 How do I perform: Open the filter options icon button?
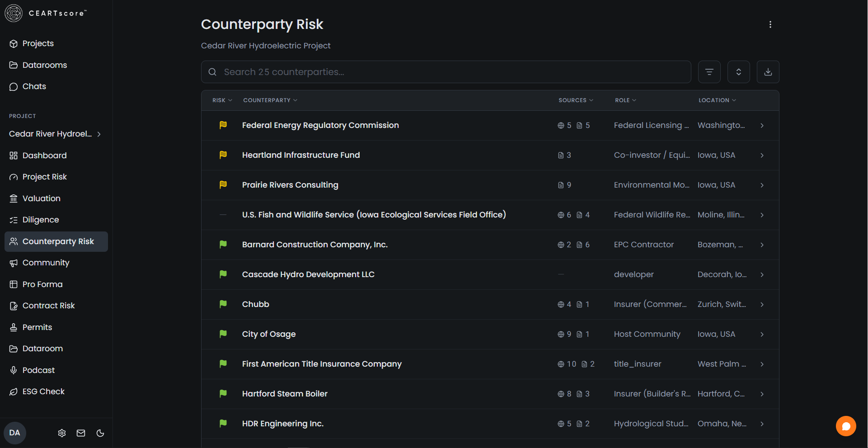tap(709, 72)
